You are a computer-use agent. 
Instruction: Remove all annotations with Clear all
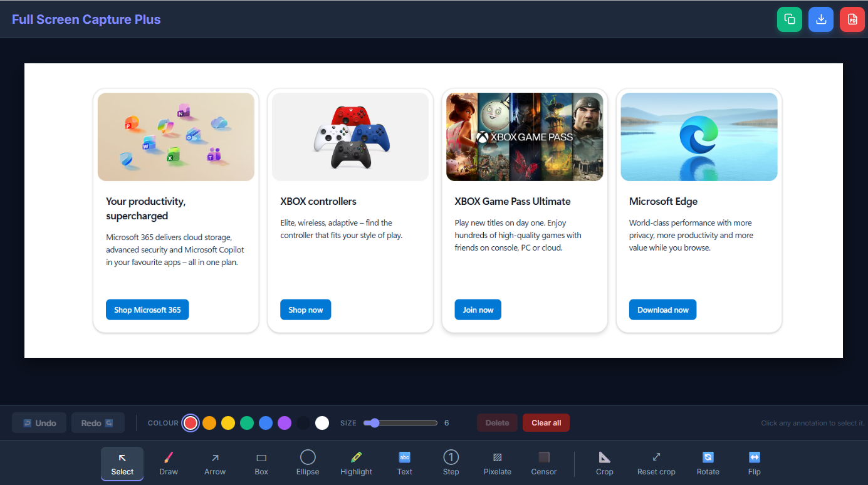[546, 423]
